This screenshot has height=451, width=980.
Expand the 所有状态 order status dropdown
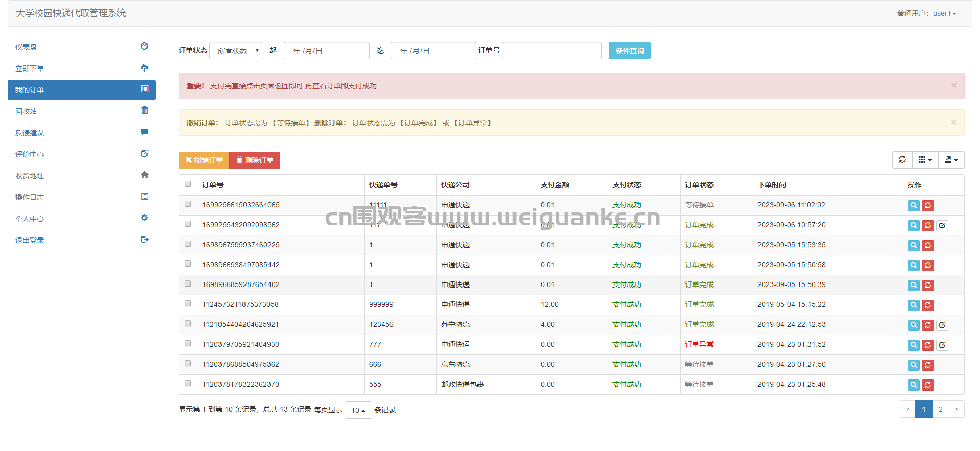236,51
